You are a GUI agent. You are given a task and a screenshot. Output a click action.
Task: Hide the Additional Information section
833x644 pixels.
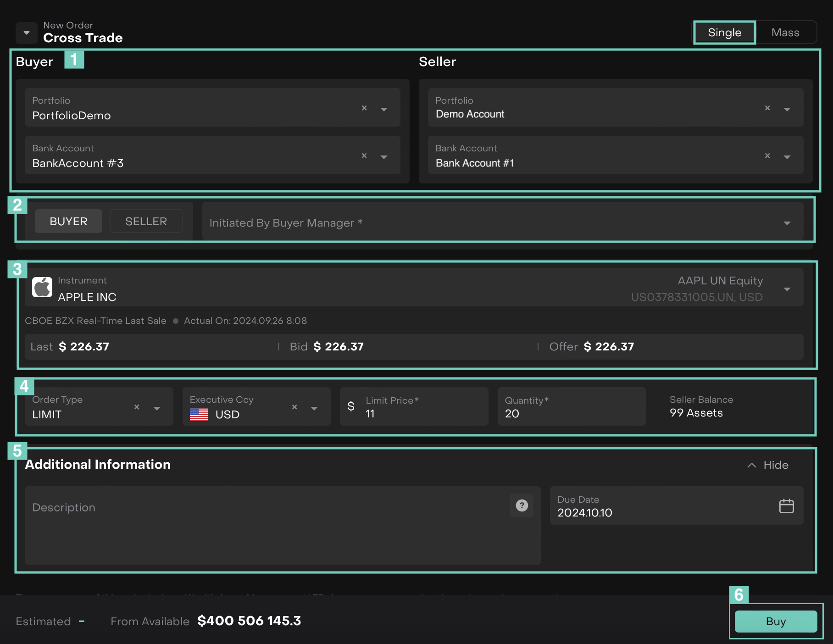768,465
